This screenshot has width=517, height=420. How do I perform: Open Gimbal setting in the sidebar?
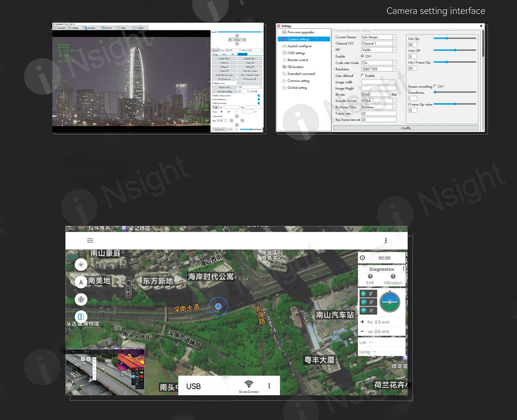[297, 88]
